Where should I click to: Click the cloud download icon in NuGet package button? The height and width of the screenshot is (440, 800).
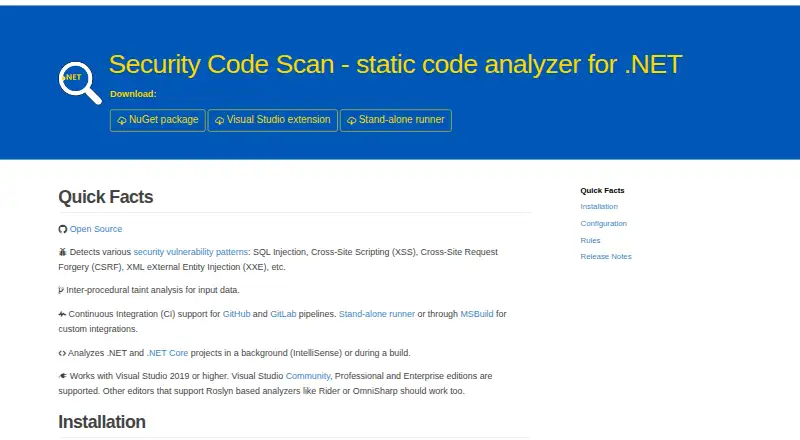(122, 120)
